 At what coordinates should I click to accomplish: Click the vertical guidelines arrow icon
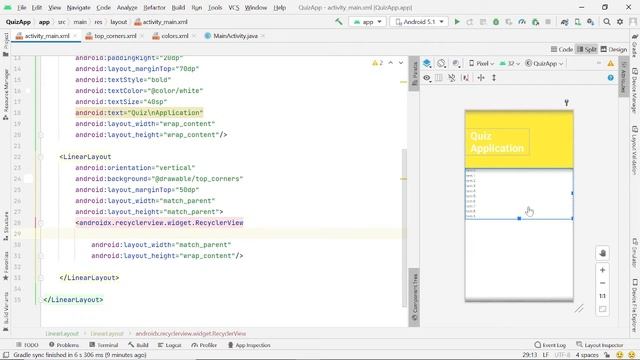pos(494,78)
